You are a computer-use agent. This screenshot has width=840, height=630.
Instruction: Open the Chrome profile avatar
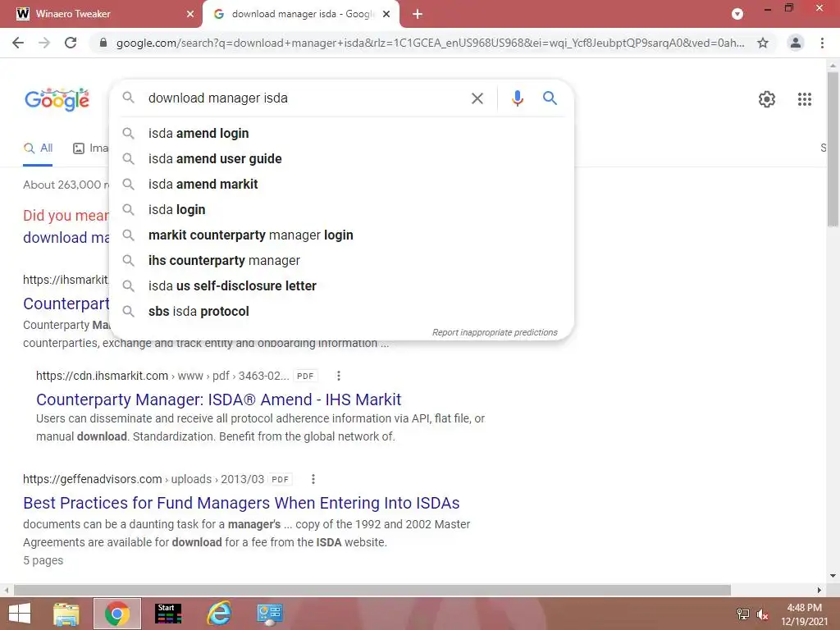click(x=796, y=43)
